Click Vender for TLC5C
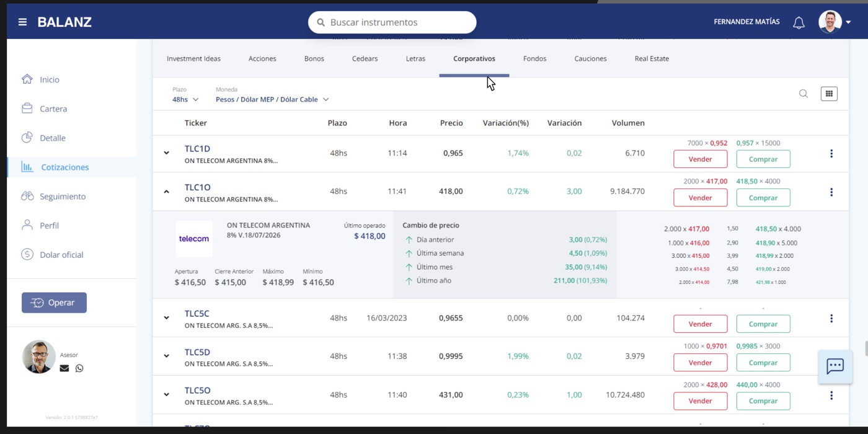The image size is (868, 434). point(700,324)
